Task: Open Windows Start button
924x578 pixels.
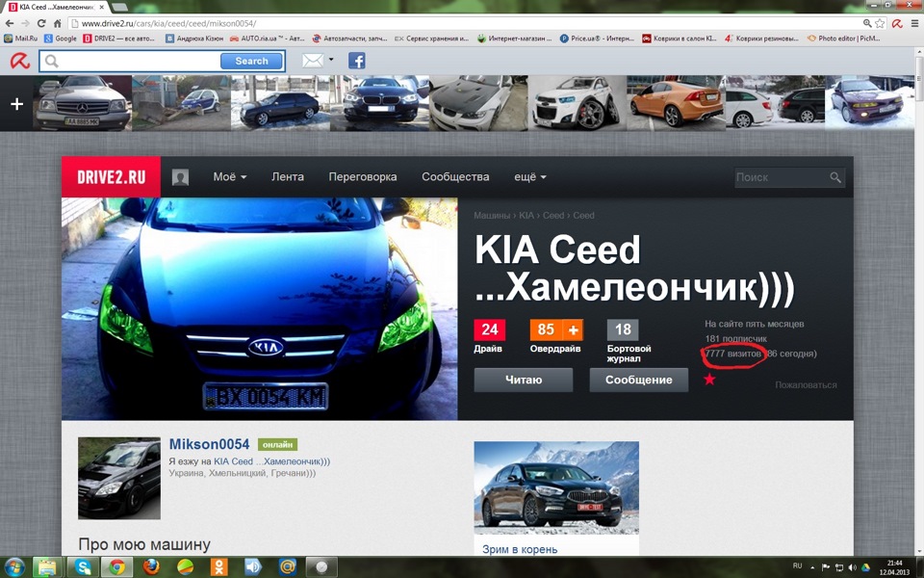Action: tap(13, 567)
